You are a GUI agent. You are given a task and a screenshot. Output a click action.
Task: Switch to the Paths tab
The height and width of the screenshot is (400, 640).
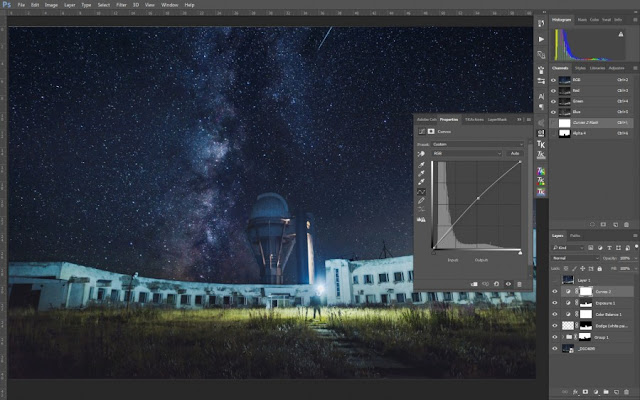click(575, 236)
